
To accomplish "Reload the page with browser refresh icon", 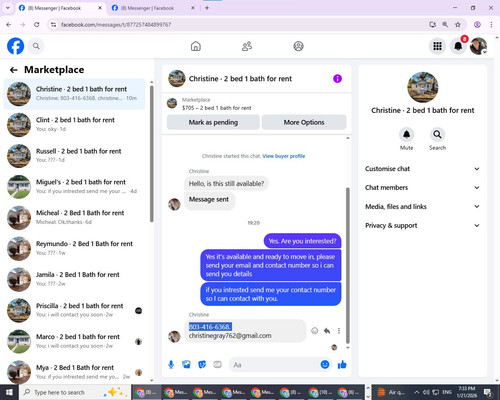I will coord(37,24).
